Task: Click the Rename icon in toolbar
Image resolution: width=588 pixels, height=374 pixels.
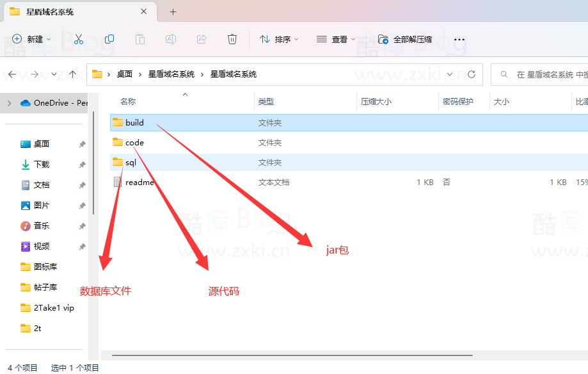Action: 171,39
